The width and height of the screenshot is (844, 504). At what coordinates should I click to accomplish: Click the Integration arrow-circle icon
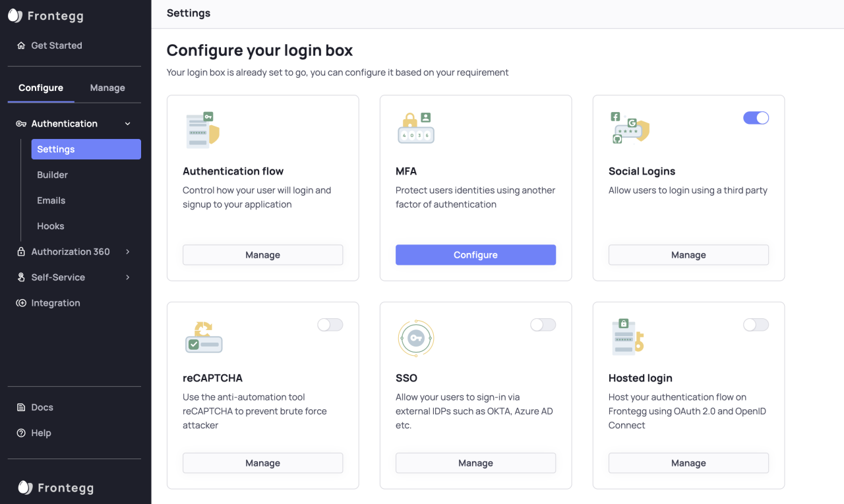[x=21, y=303]
